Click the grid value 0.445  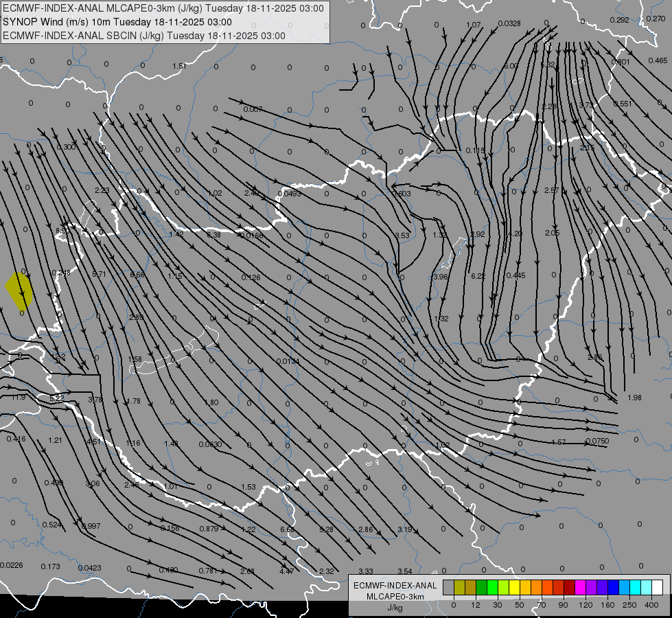515,275
